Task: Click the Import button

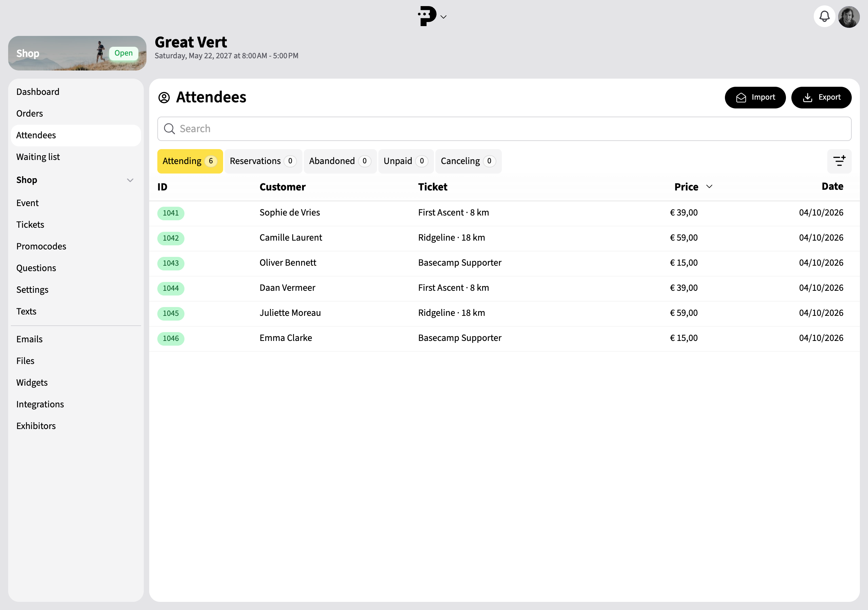Action: click(x=755, y=98)
